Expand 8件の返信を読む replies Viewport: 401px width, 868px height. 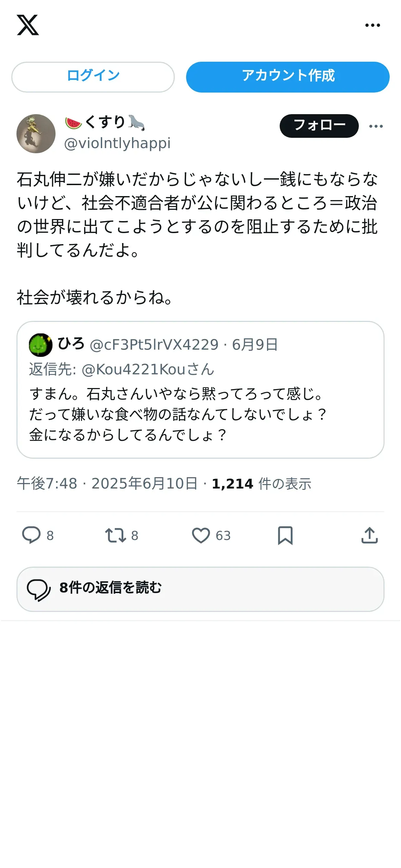[x=200, y=589]
